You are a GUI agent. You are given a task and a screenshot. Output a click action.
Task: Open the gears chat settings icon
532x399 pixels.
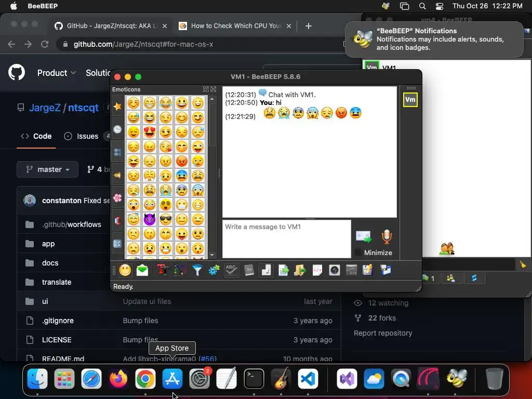214,270
